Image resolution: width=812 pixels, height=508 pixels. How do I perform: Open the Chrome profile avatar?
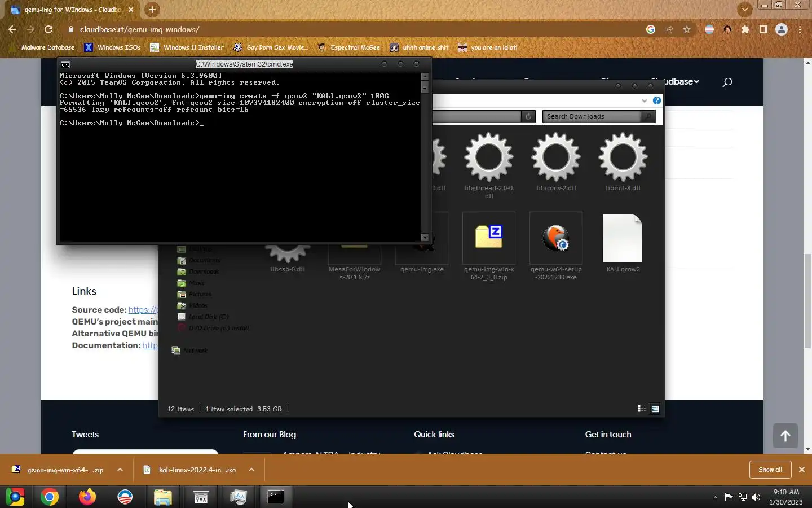(x=782, y=29)
